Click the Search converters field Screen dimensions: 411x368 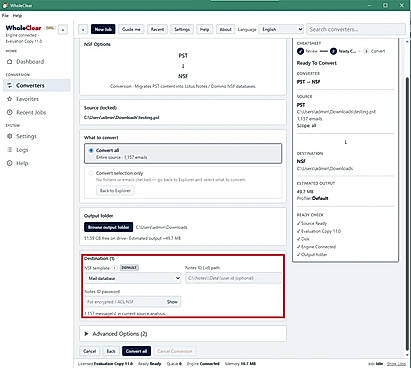click(356, 29)
